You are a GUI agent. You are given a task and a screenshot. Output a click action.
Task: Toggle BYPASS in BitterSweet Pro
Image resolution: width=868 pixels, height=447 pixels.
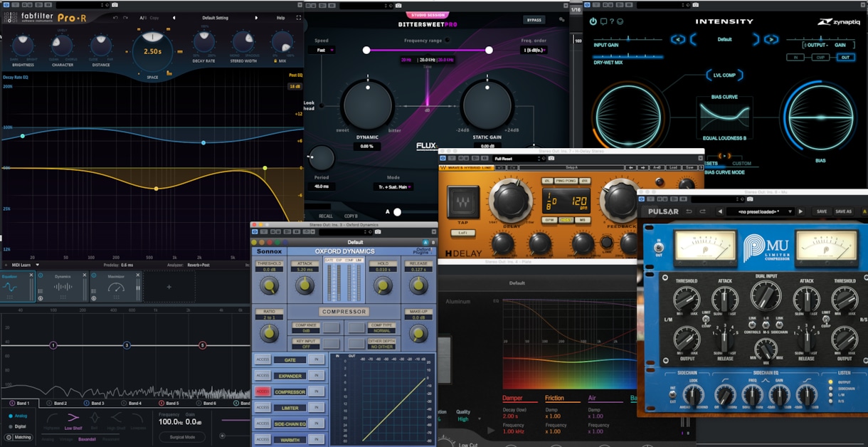[x=534, y=20]
